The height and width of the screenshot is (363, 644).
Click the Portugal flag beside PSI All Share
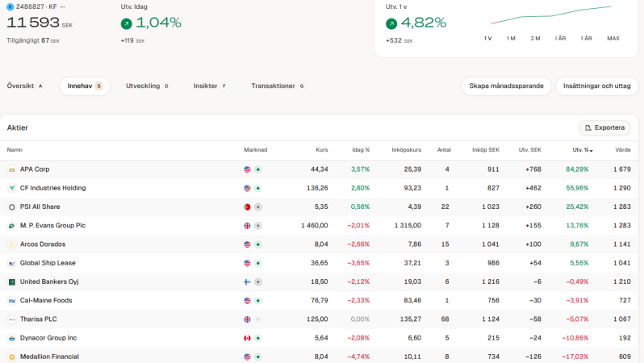click(248, 207)
